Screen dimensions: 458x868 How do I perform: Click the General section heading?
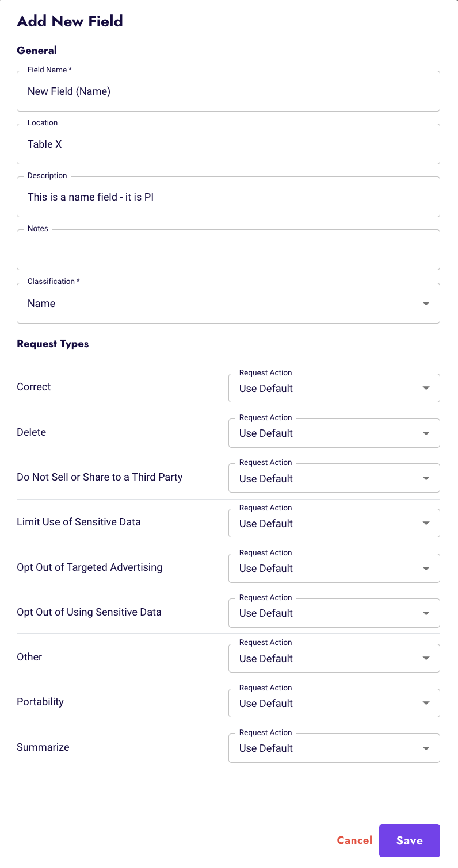pyautogui.click(x=37, y=50)
